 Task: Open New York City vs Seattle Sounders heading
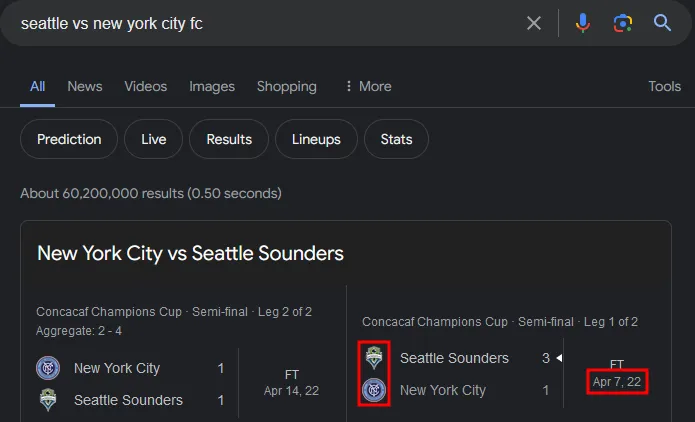(x=190, y=253)
